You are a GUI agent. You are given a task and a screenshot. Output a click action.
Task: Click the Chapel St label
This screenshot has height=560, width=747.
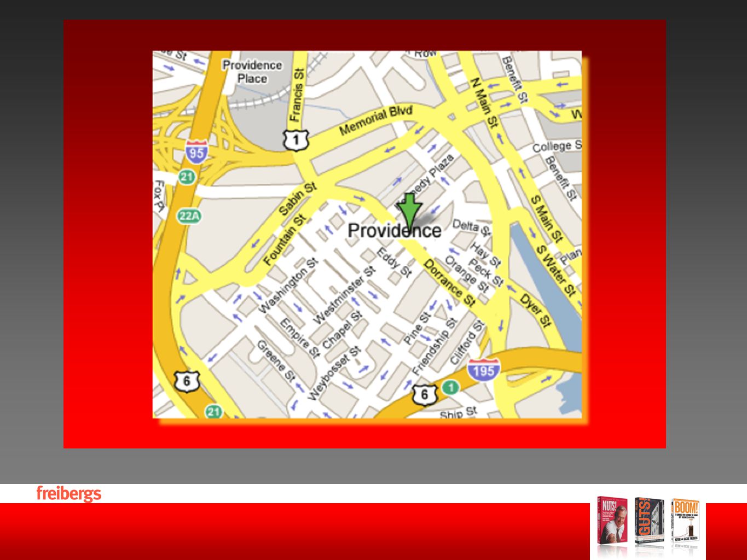pyautogui.click(x=342, y=331)
